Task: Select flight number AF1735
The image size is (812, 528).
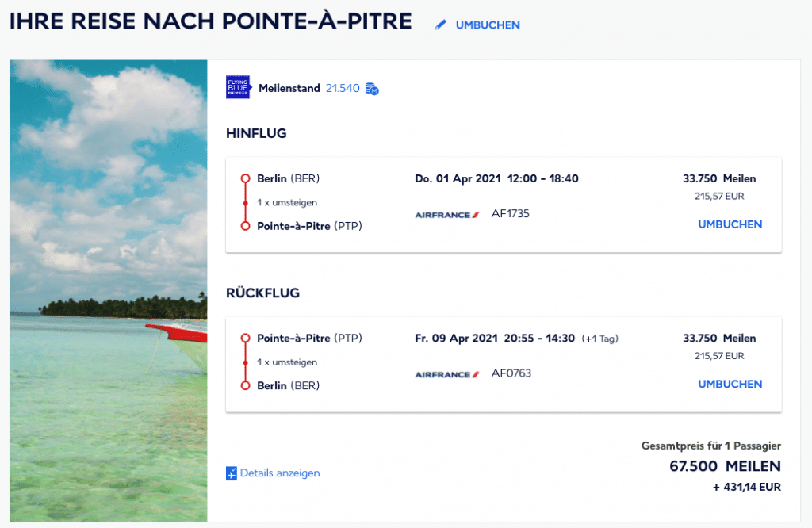Action: 511,213
